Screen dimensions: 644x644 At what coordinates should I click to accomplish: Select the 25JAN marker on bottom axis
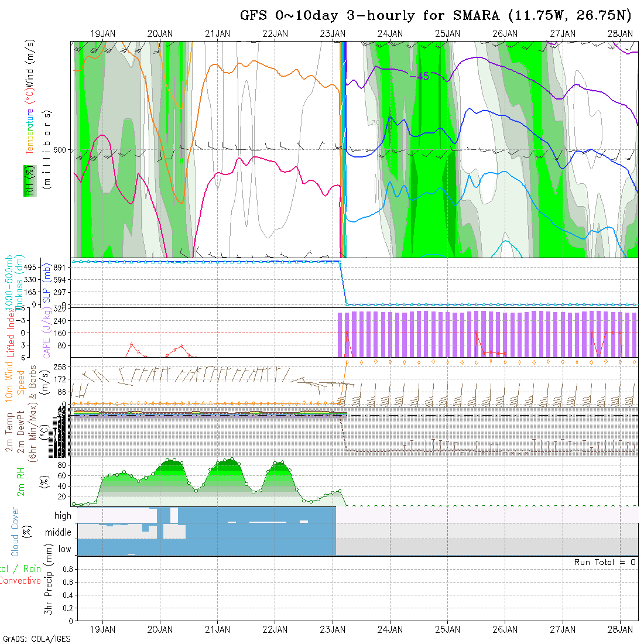447,629
